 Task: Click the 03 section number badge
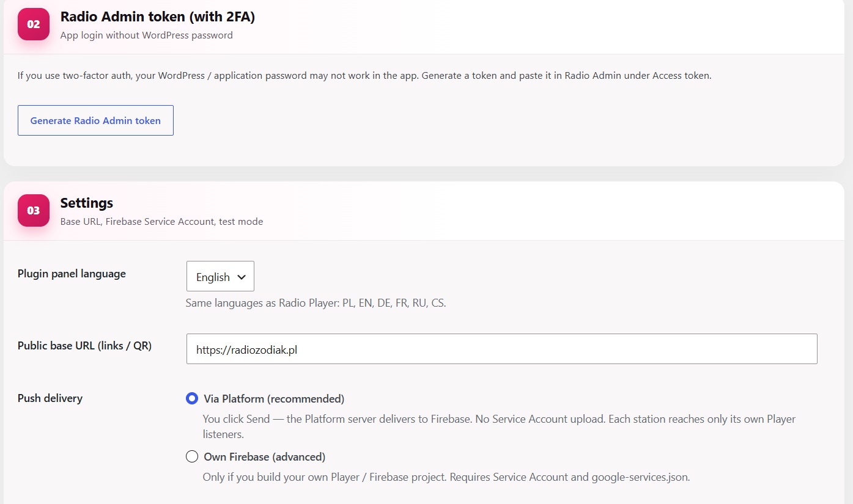[x=34, y=211]
